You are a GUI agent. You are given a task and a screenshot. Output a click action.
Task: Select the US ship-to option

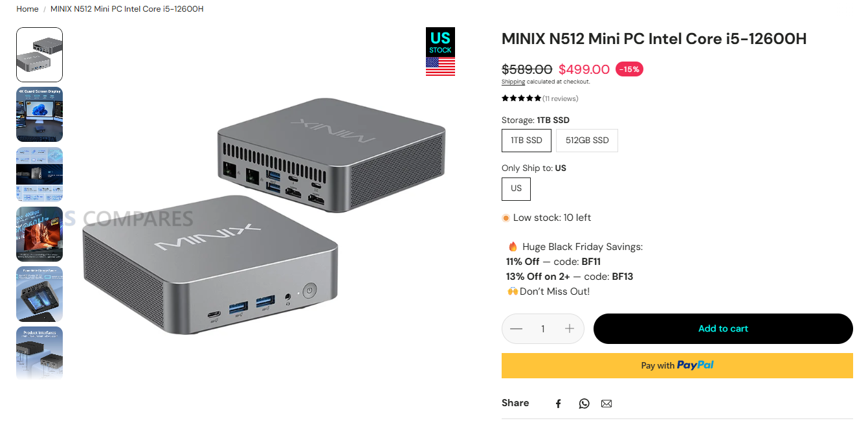(516, 188)
